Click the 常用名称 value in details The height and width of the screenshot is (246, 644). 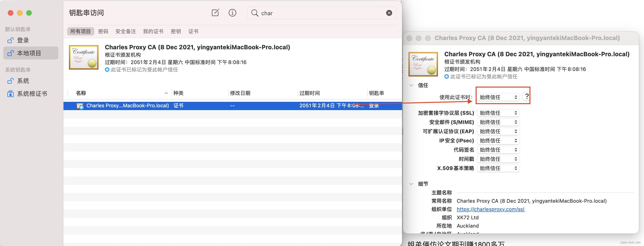click(532, 201)
